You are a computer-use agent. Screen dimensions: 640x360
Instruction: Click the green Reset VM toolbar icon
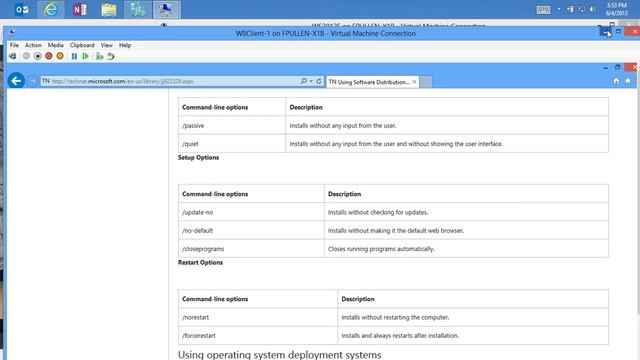[85, 56]
